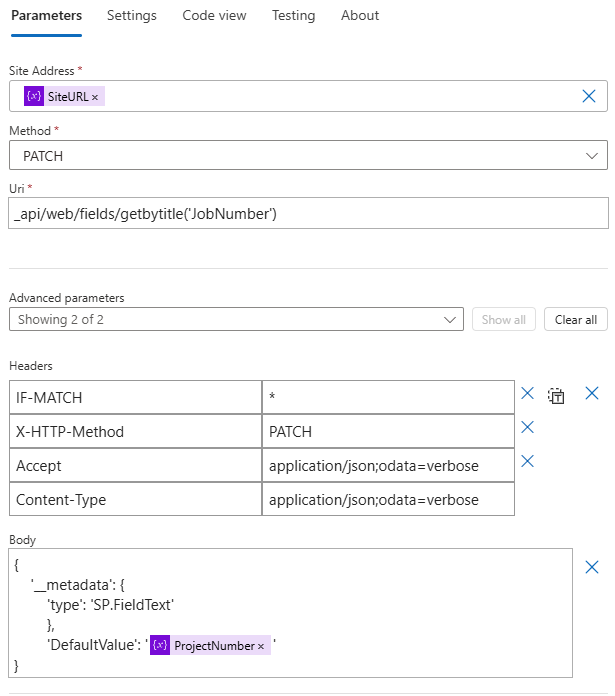Remove the Headers parameter
The height and width of the screenshot is (696, 615).
tap(592, 394)
